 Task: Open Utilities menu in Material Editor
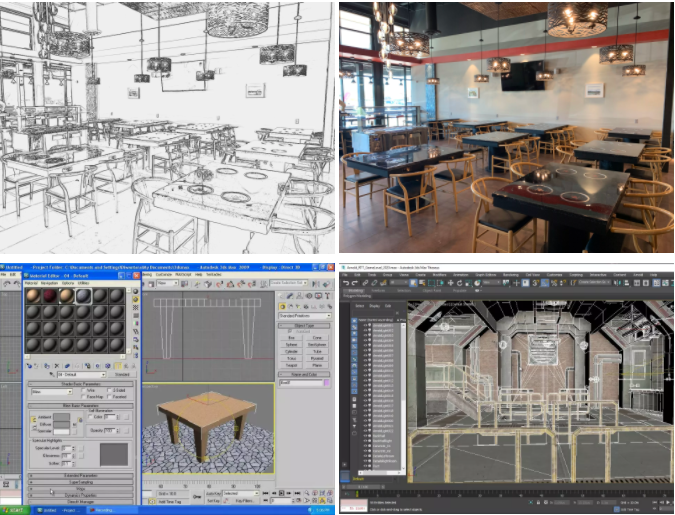[x=83, y=283]
